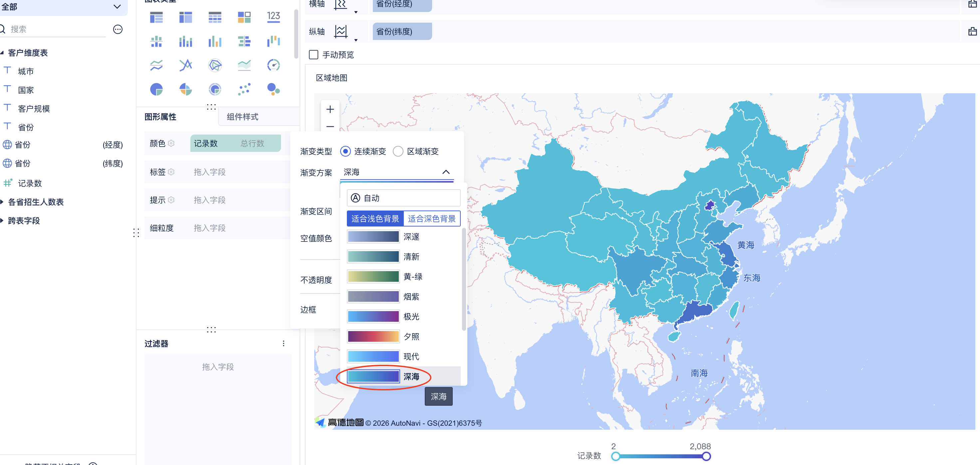Open the filter three-dot options menu
This screenshot has width=980, height=465.
click(x=283, y=344)
